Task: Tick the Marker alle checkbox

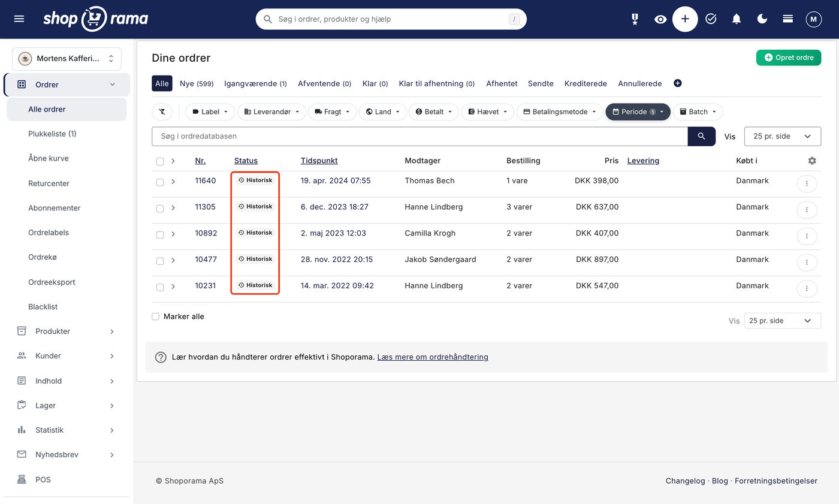Action: (156, 316)
